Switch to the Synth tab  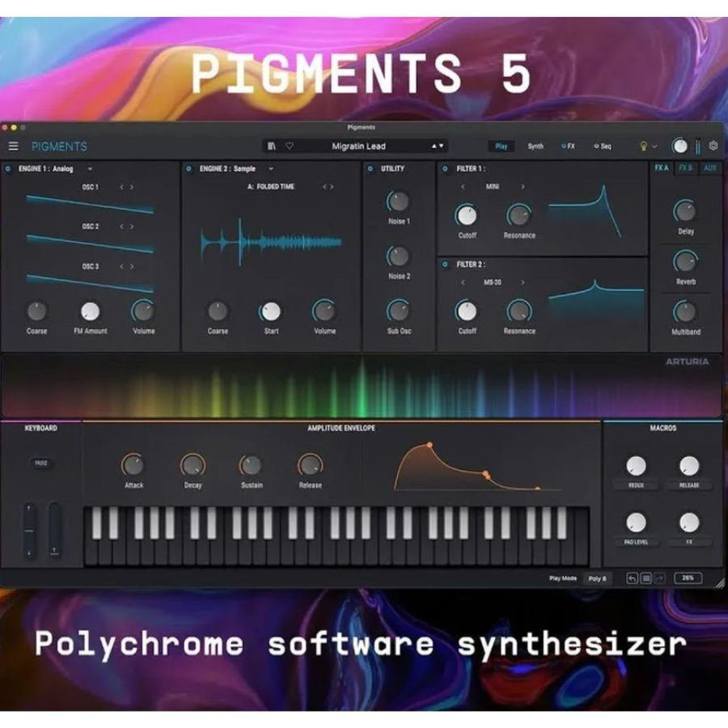pos(535,146)
